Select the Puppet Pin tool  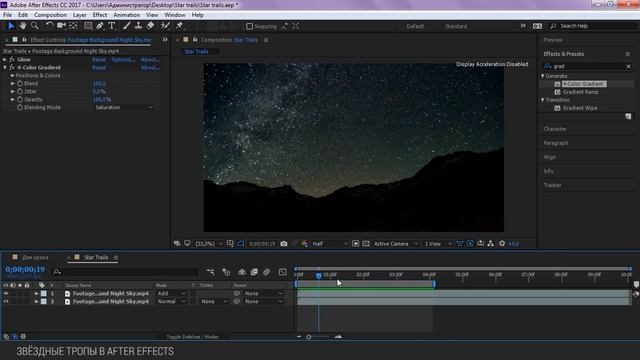coord(179,26)
